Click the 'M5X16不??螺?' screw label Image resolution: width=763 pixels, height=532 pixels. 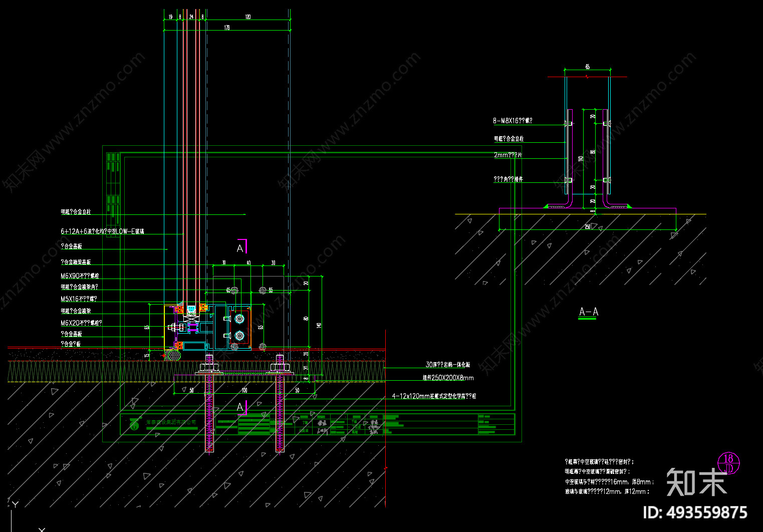(79, 299)
